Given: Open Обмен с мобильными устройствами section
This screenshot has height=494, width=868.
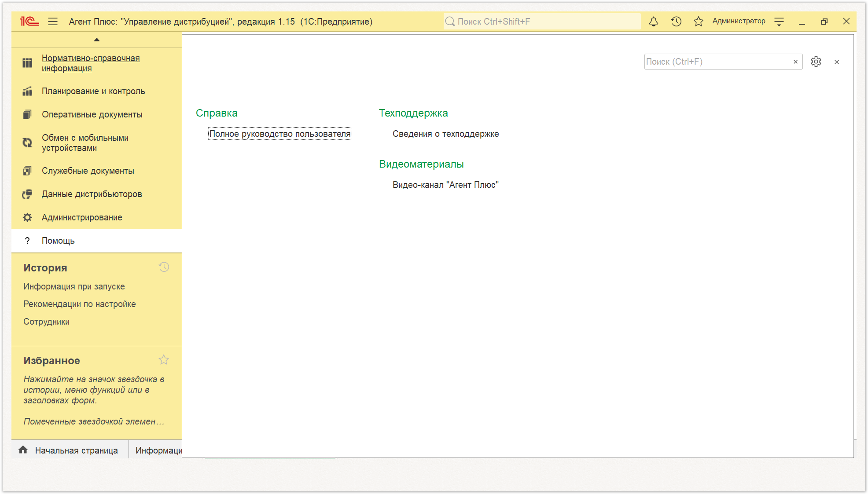Looking at the screenshot, I should point(85,143).
